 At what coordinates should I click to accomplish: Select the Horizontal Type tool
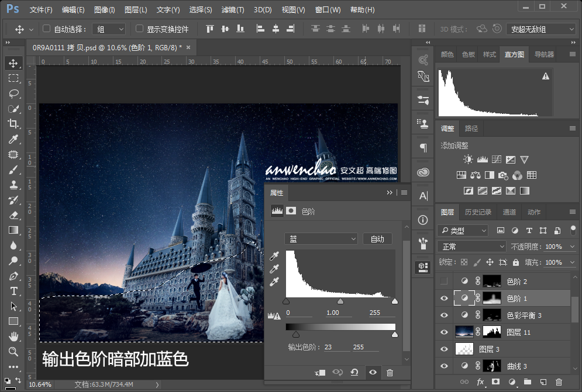click(x=13, y=291)
